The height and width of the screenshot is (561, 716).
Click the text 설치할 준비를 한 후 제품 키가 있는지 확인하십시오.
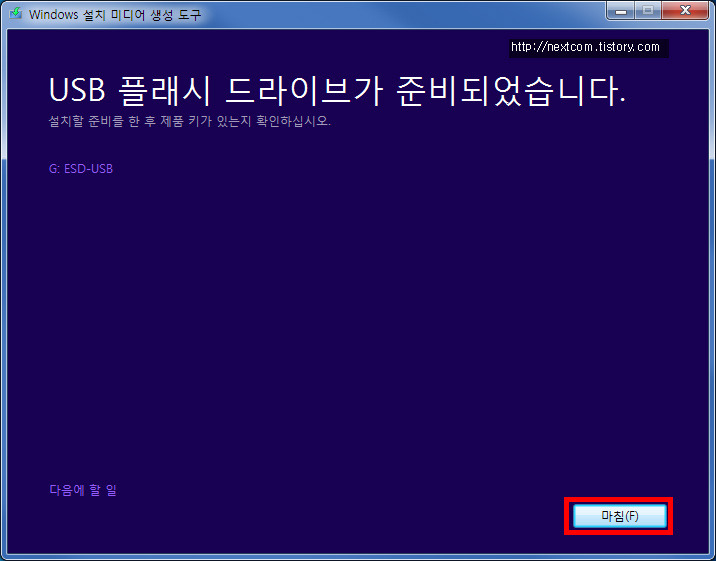coord(190,121)
